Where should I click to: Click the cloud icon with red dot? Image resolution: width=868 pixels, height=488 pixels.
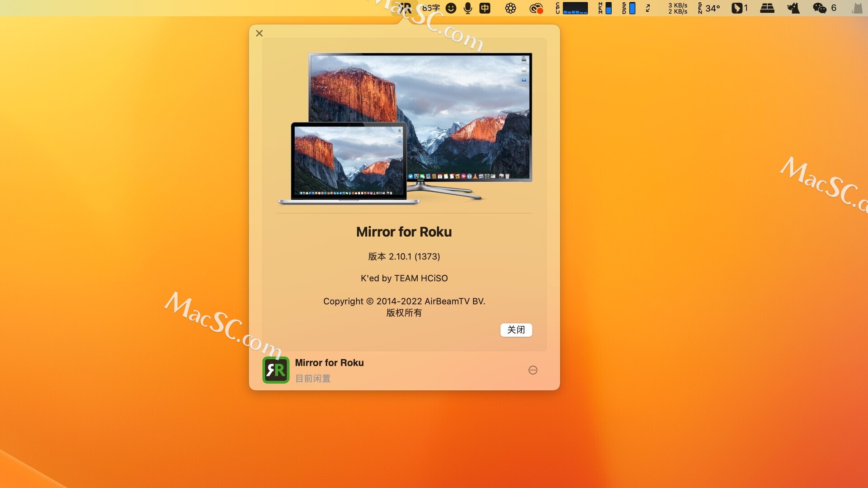[536, 8]
